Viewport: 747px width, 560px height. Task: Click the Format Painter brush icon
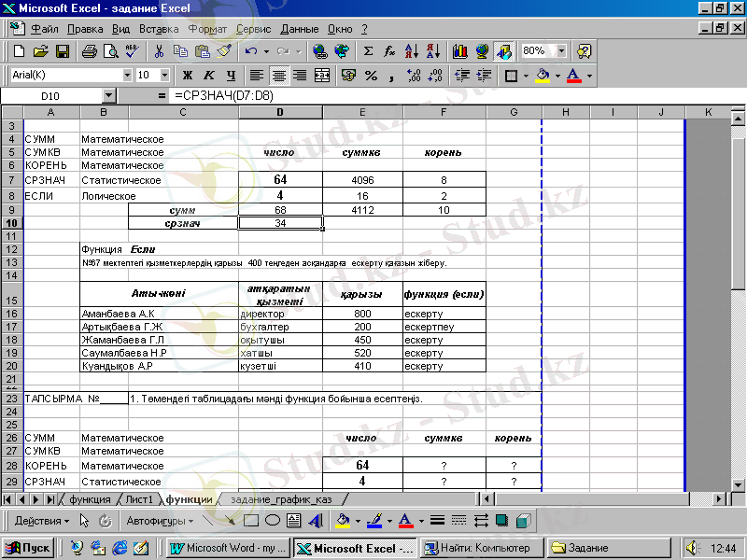[x=224, y=51]
